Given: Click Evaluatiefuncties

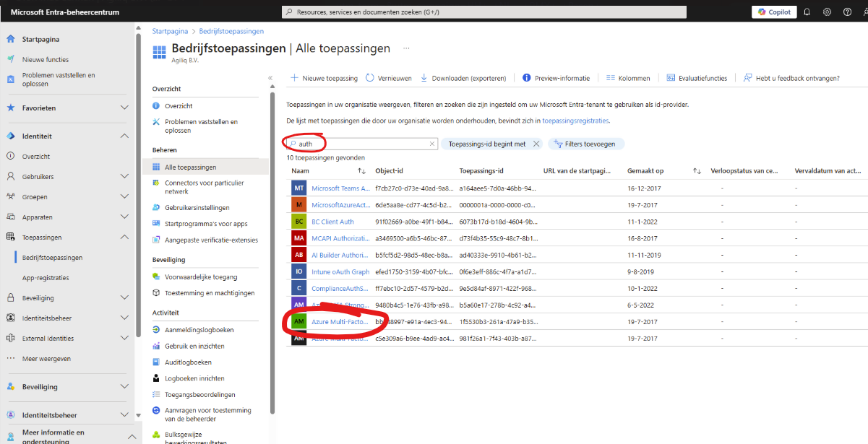Looking at the screenshot, I should [697, 78].
